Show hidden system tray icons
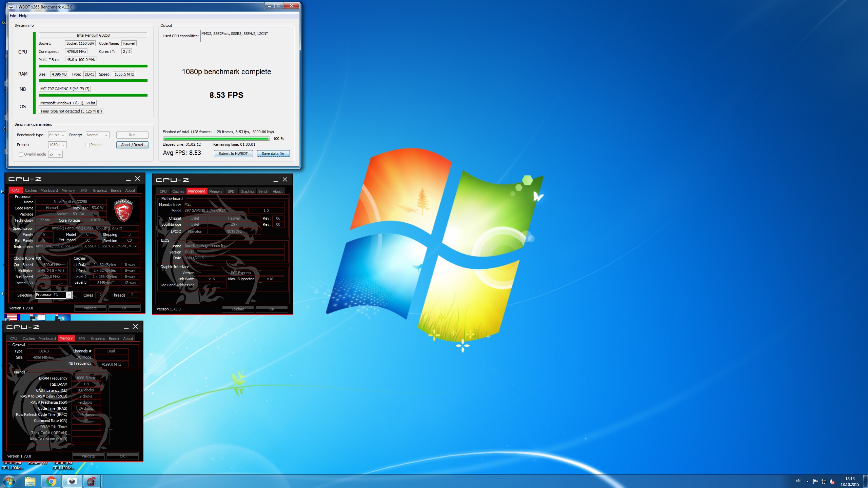The height and width of the screenshot is (488, 868). coord(807,481)
